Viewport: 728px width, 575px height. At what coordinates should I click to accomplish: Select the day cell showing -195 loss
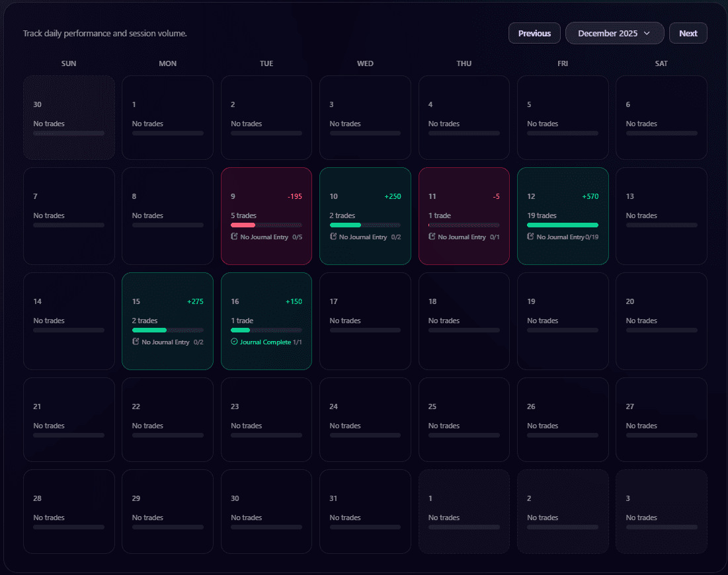click(266, 216)
